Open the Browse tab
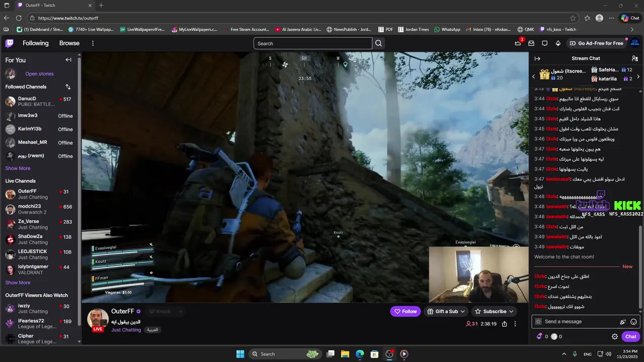Viewport: 644px width, 362px height. [x=69, y=43]
